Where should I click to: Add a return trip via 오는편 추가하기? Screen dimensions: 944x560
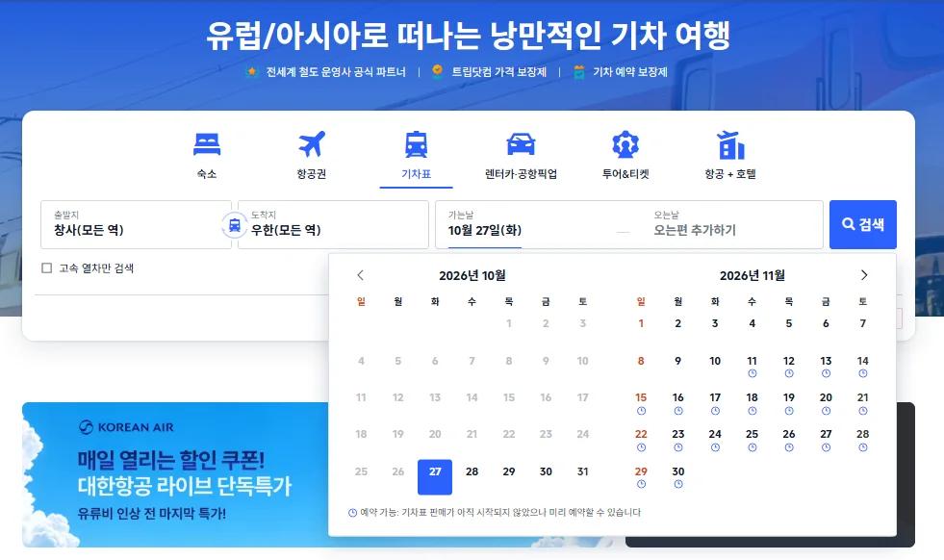point(695,230)
